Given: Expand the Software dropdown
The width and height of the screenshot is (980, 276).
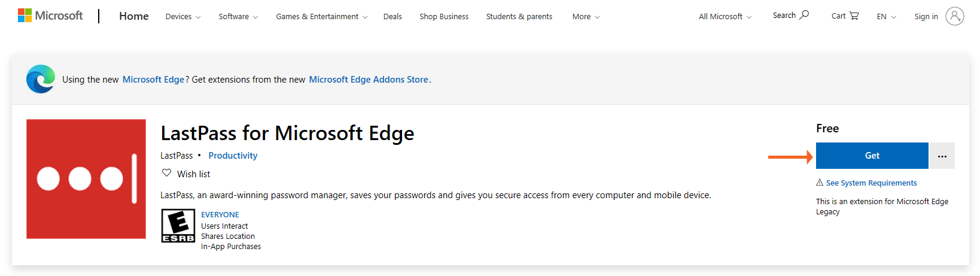Looking at the screenshot, I should [238, 17].
